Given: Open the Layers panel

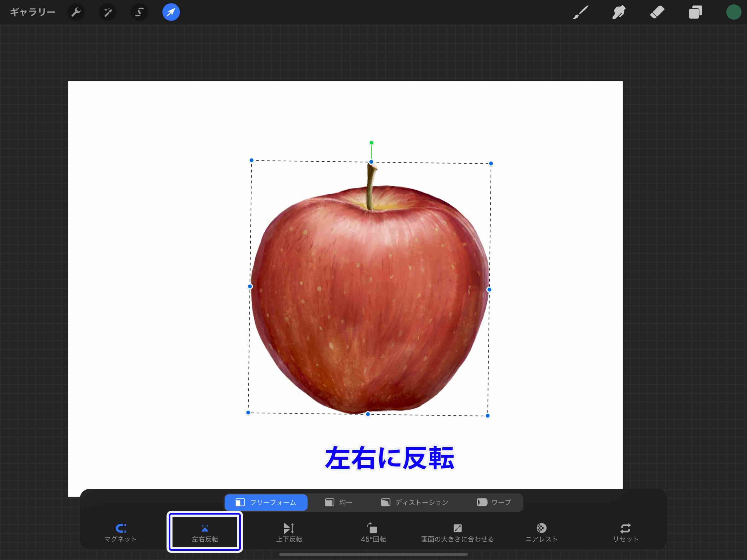Looking at the screenshot, I should point(696,12).
